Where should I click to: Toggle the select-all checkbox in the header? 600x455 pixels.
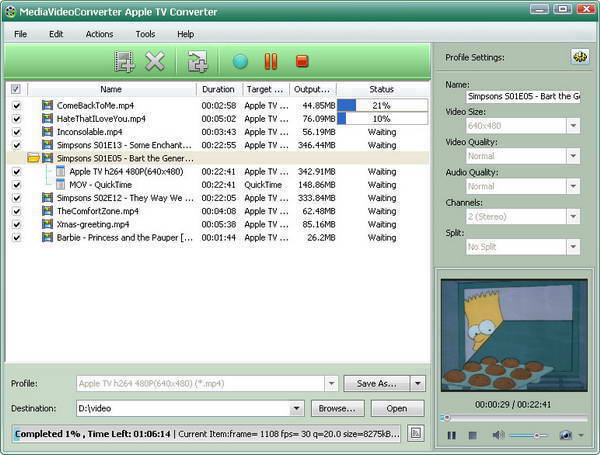[x=15, y=89]
